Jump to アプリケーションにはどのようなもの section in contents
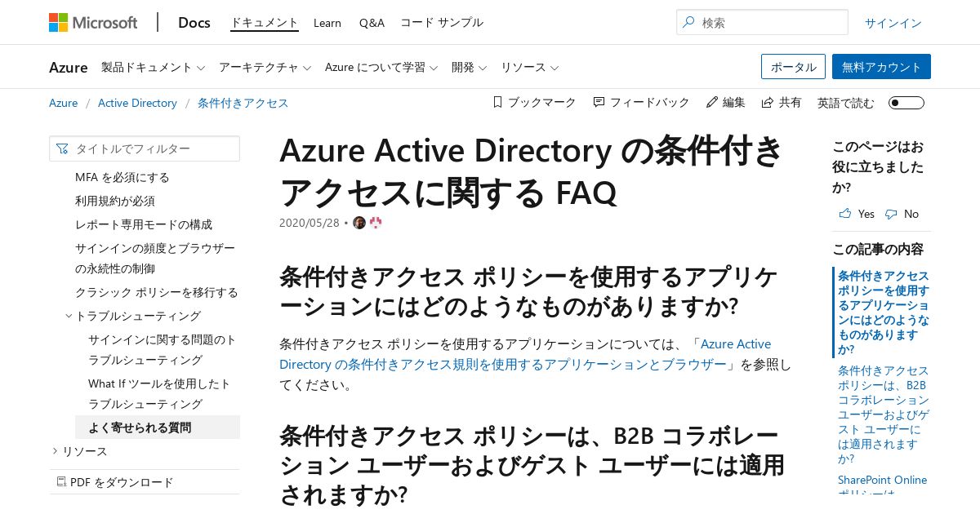980x514 pixels. point(884,312)
